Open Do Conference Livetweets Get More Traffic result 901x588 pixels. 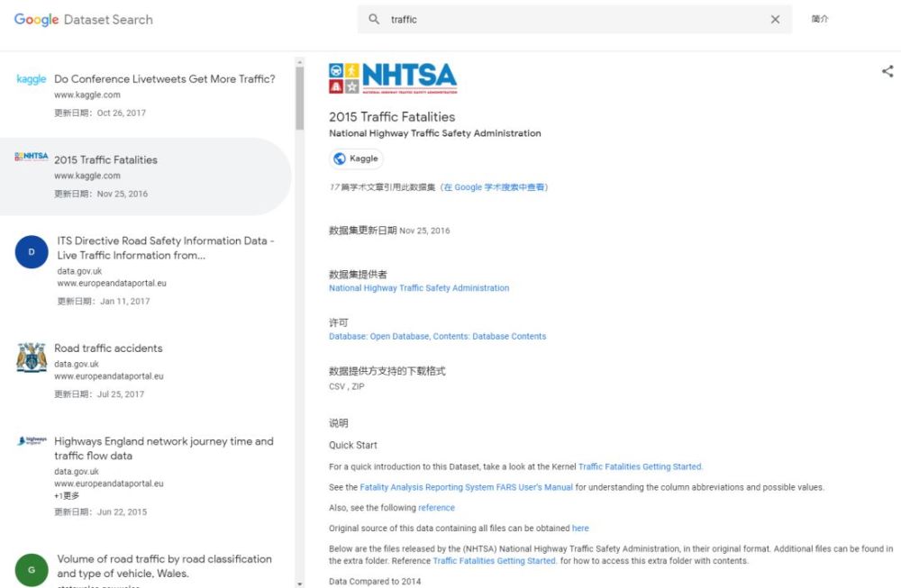point(165,78)
